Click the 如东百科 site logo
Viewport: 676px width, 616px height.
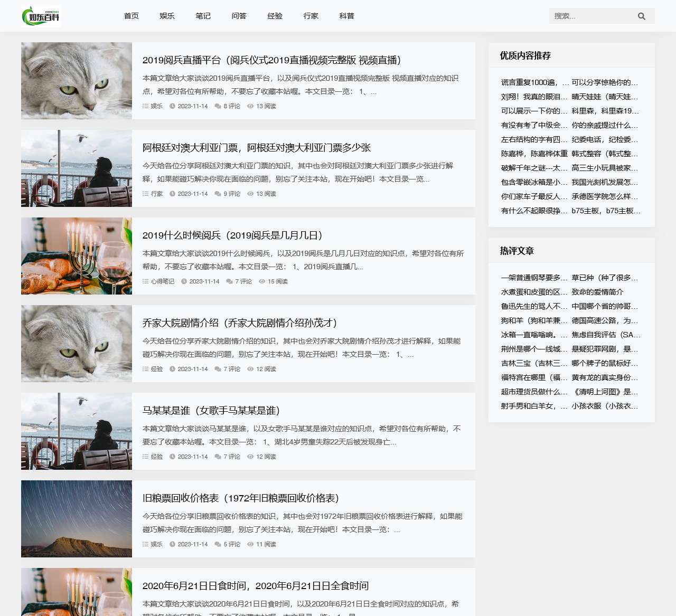tap(41, 16)
